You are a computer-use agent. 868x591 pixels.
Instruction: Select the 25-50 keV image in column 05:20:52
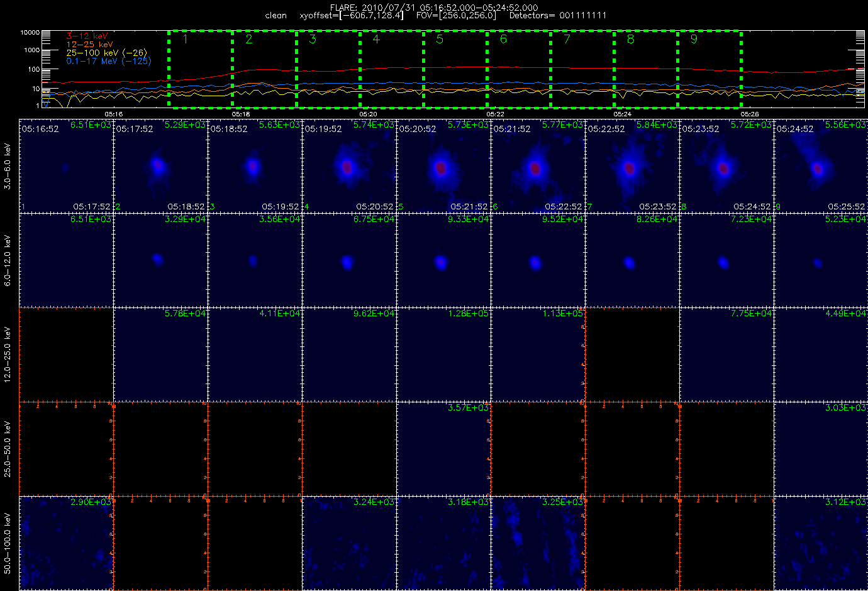[x=444, y=449]
